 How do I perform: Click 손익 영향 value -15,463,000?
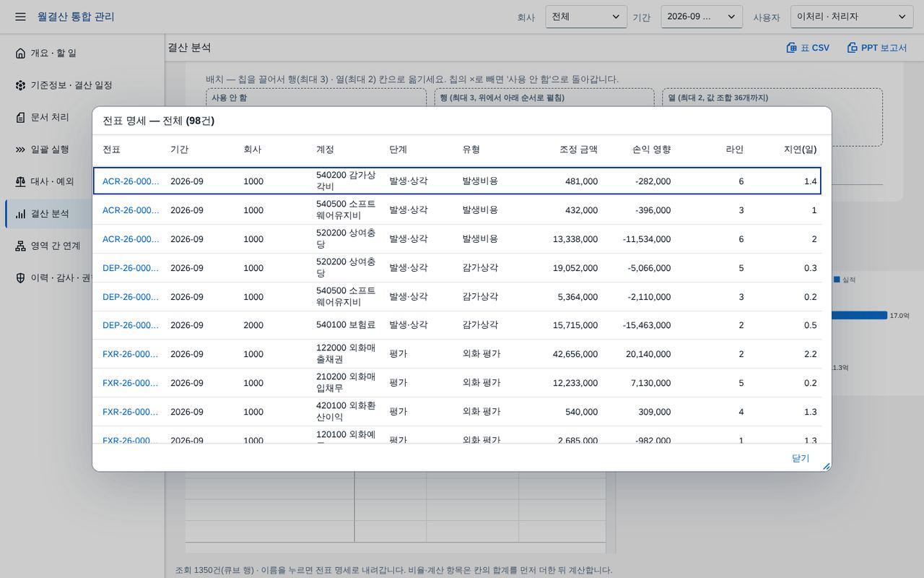click(x=647, y=325)
